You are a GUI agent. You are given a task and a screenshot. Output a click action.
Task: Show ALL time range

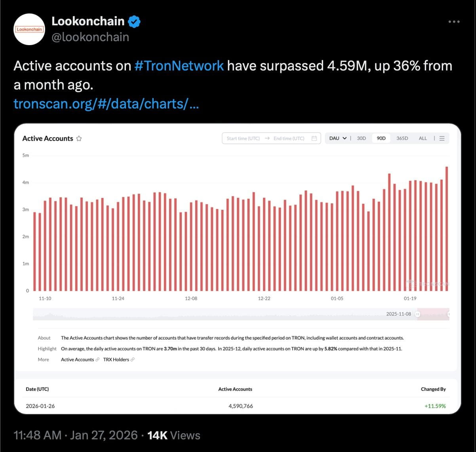pyautogui.click(x=423, y=139)
